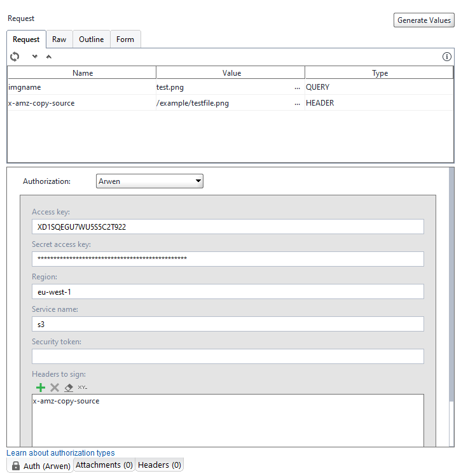This screenshot has height=476, width=461.
Task: Switch to the Outline tab
Action: pyautogui.click(x=92, y=39)
